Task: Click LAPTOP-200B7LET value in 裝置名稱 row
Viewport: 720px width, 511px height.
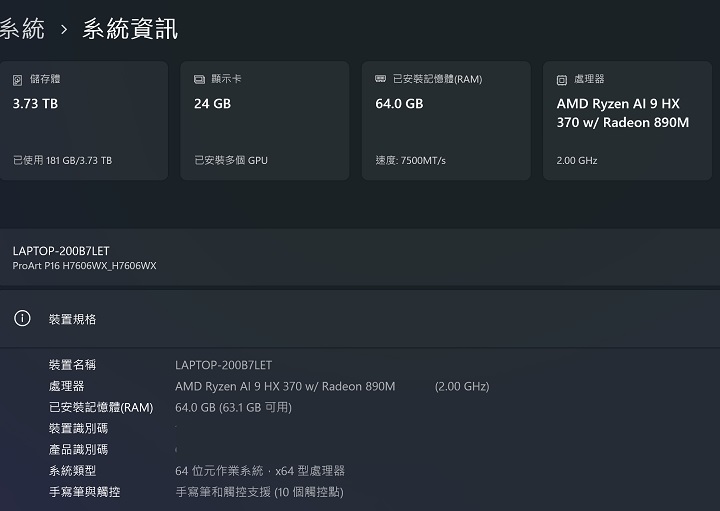Action: point(224,365)
